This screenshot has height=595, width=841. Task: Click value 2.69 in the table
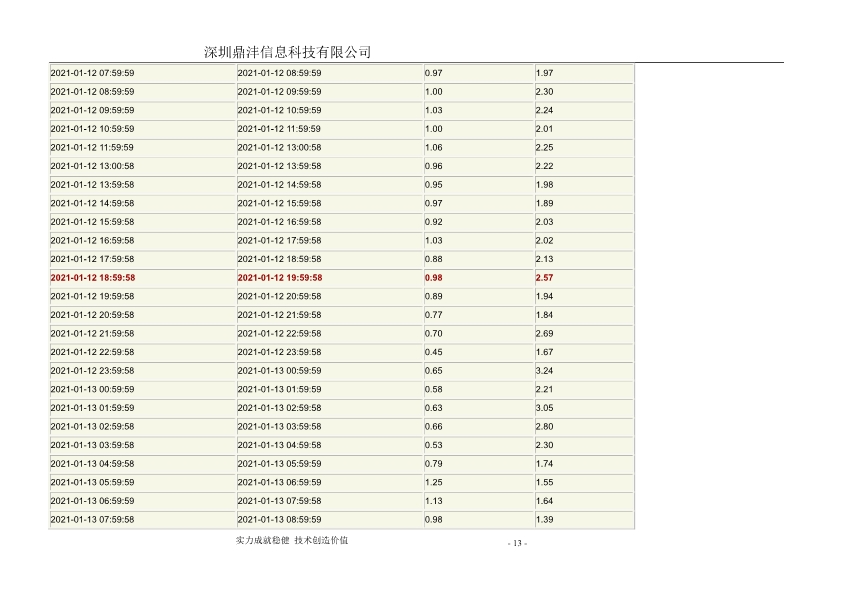coord(544,334)
